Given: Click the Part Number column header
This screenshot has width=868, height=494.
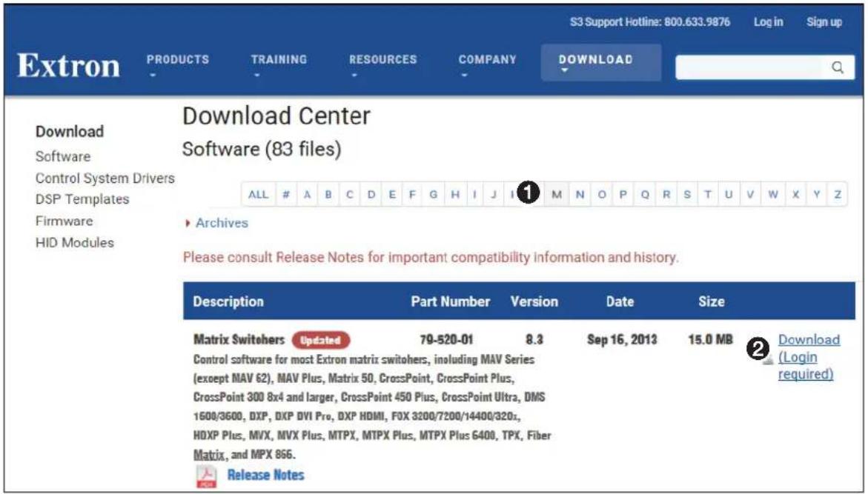Looking at the screenshot, I should coord(450,302).
